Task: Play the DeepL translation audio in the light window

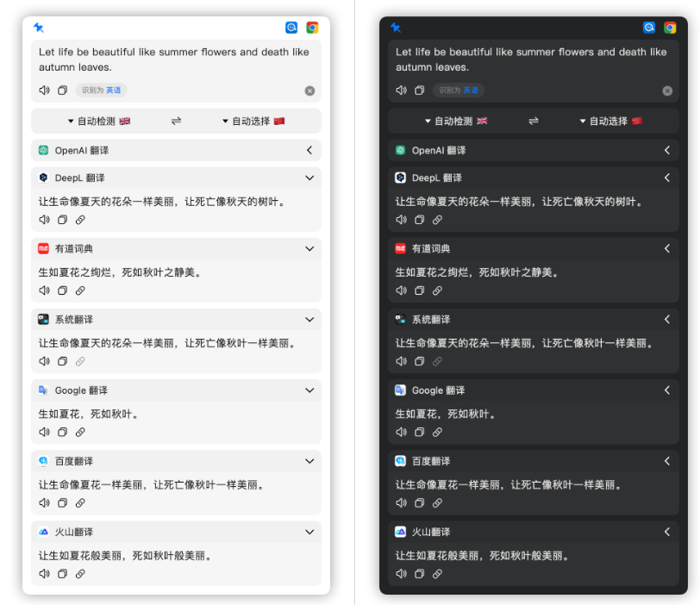Action: click(44, 220)
